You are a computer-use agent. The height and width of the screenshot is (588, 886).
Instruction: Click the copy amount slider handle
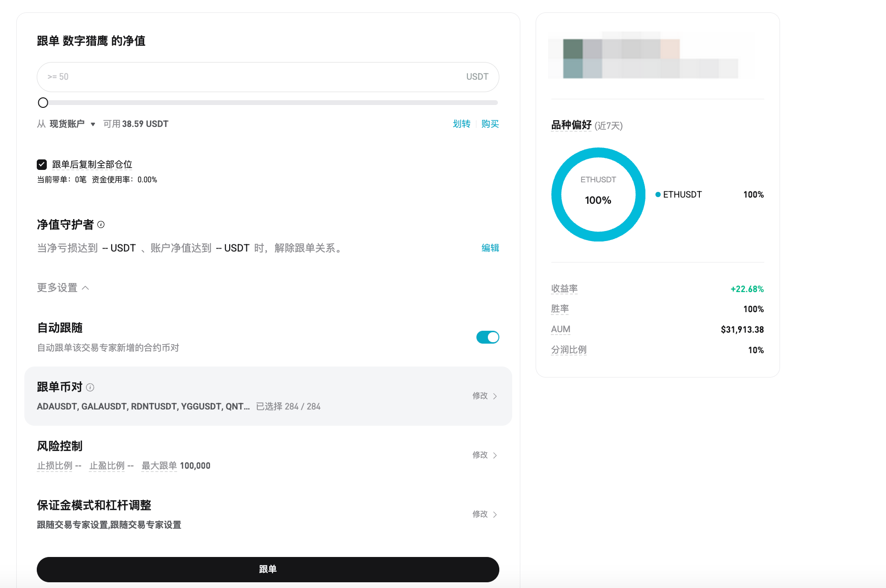[x=43, y=103]
